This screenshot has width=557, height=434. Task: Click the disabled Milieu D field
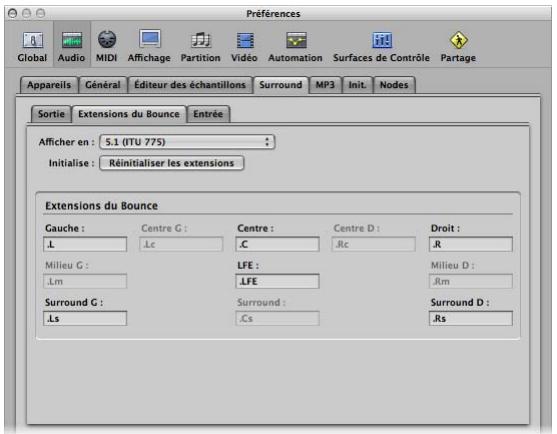click(x=471, y=281)
